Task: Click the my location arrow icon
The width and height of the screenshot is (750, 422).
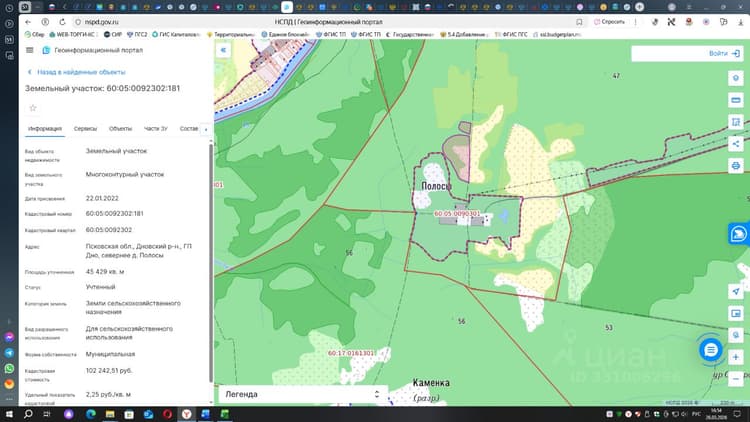Action: [x=736, y=291]
